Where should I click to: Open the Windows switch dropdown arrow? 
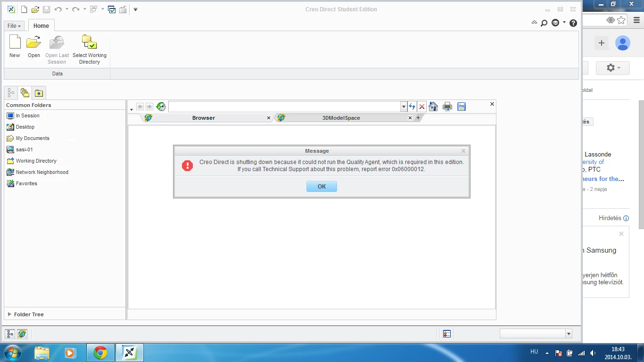pyautogui.click(x=102, y=9)
